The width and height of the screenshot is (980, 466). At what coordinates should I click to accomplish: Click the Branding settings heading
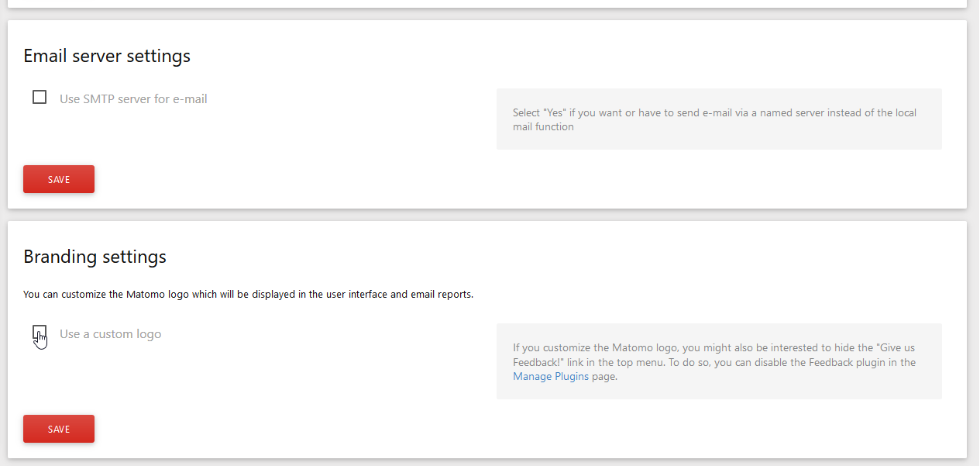(95, 257)
